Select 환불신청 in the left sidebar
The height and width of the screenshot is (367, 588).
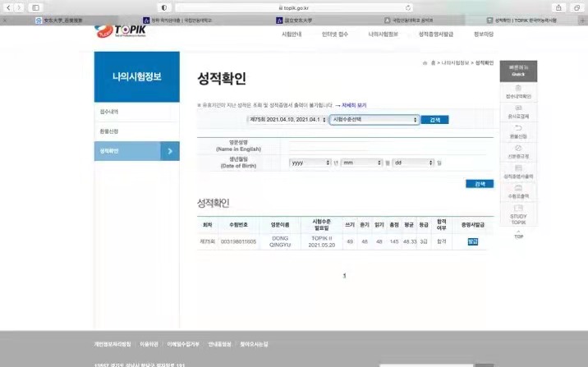[137, 131]
